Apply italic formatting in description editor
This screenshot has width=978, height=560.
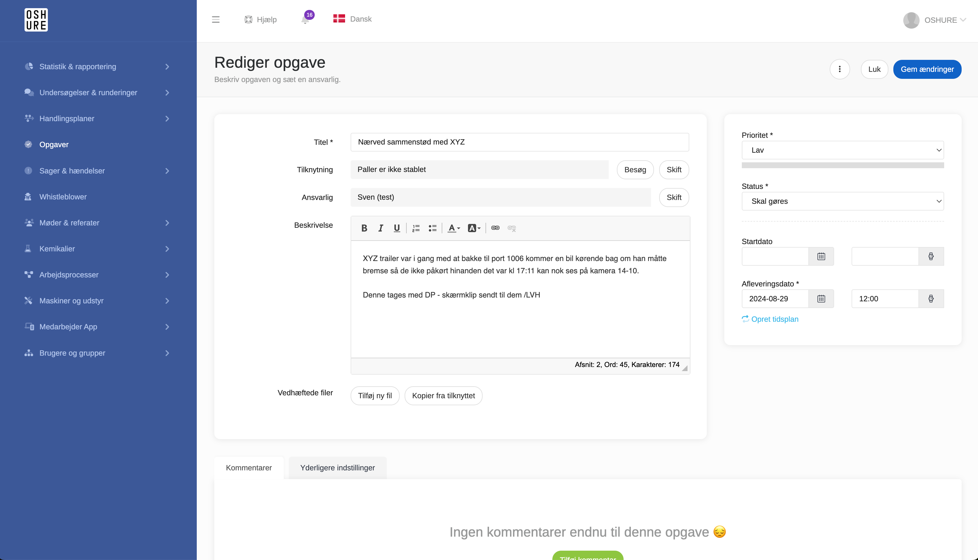[x=380, y=228]
